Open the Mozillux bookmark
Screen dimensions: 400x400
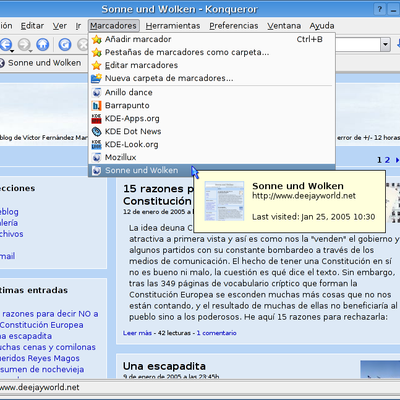pos(212,157)
